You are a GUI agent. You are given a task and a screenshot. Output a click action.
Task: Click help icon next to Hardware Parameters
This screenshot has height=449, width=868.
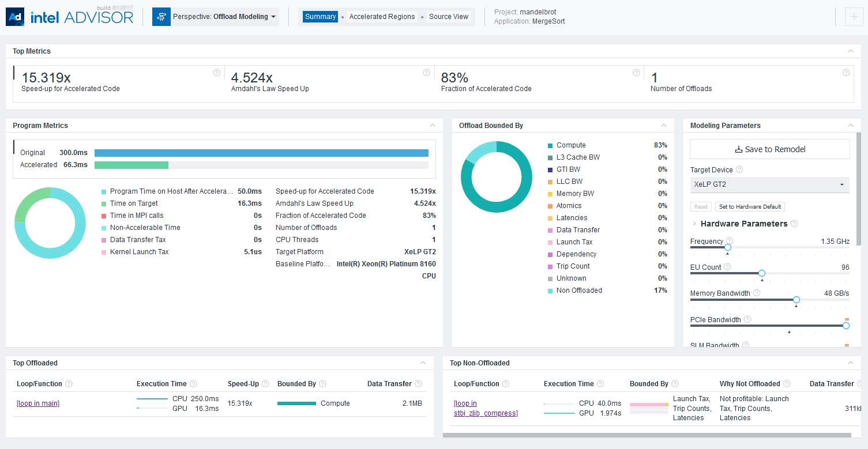pos(794,224)
